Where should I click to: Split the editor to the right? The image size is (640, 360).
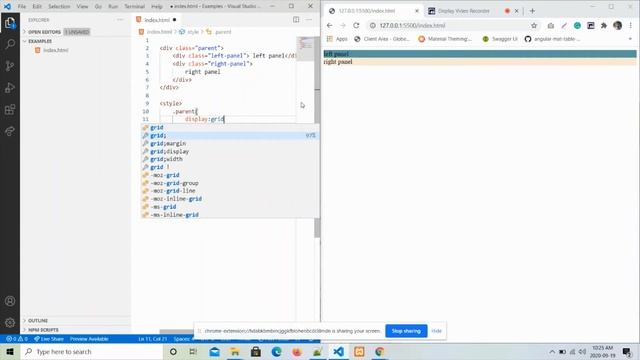pos(296,20)
